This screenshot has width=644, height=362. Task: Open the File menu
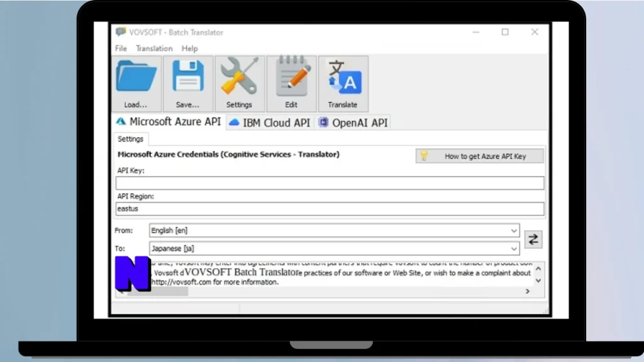[x=121, y=48]
